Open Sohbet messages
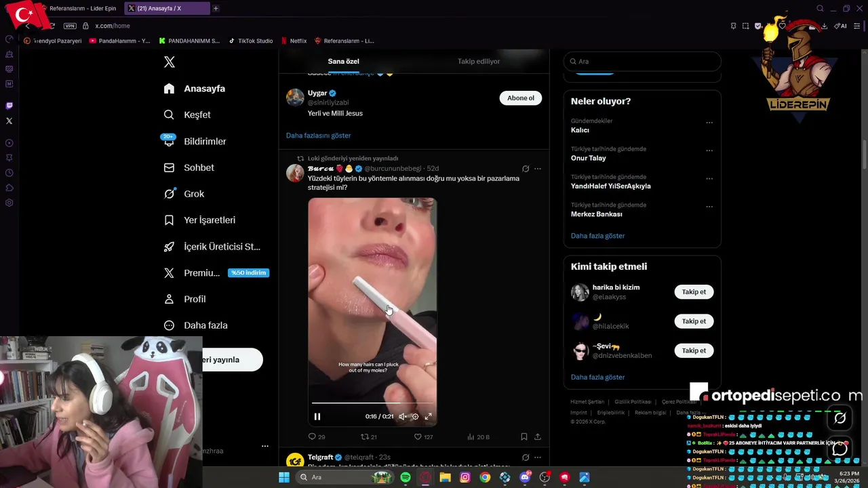 [189, 167]
